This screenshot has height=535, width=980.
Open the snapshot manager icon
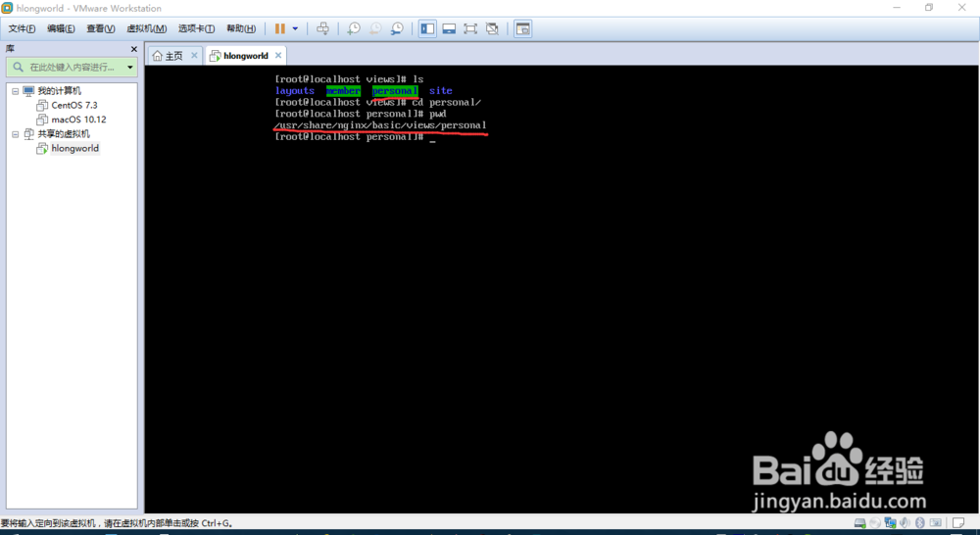point(397,28)
